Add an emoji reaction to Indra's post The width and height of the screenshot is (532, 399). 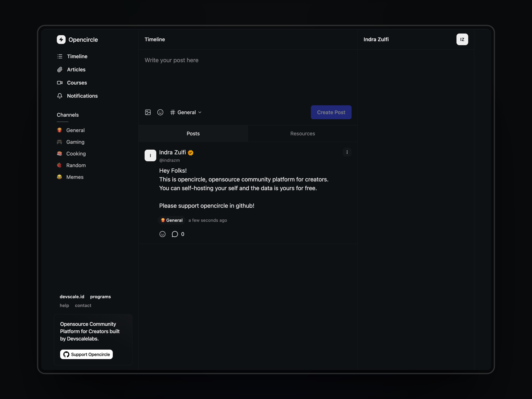[162, 234]
